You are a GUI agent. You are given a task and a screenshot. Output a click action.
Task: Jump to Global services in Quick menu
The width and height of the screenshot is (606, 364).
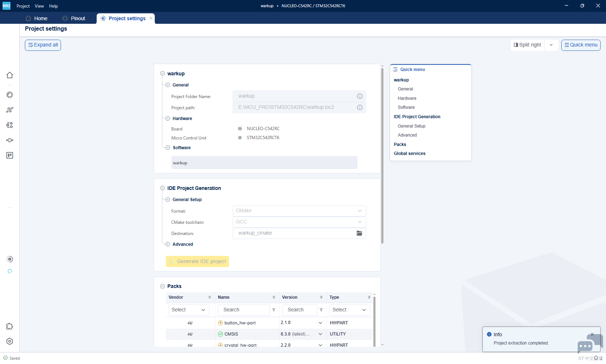click(409, 154)
